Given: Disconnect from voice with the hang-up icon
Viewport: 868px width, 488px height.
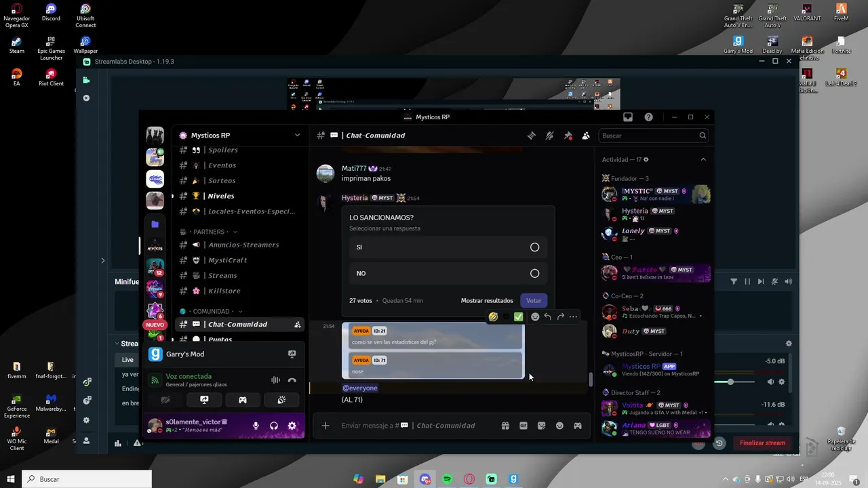Looking at the screenshot, I should [292, 380].
